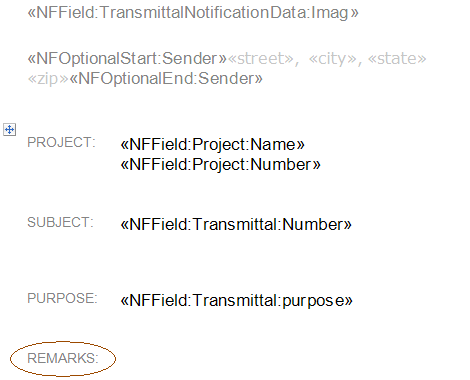Click the SUBJECT: label
Image resolution: width=470 pixels, height=380 pixels.
click(60, 222)
